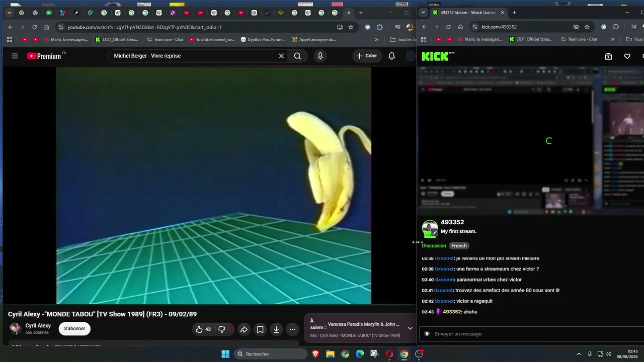This screenshot has height=362, width=644.
Task: Expand the À suivre mix queue
Action: [x=410, y=328]
